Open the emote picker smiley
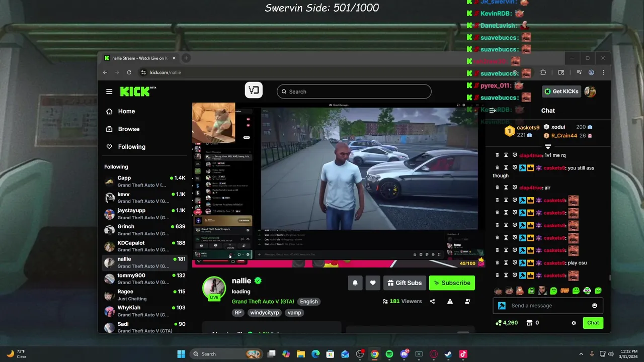 (595, 306)
